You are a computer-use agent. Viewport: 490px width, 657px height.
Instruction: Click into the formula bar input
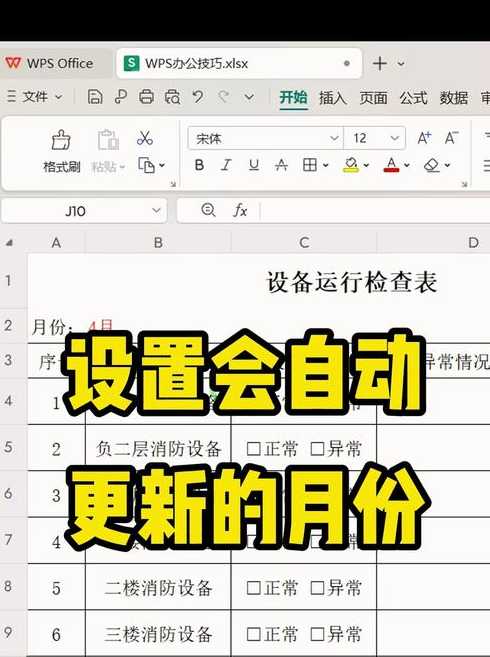click(375, 210)
